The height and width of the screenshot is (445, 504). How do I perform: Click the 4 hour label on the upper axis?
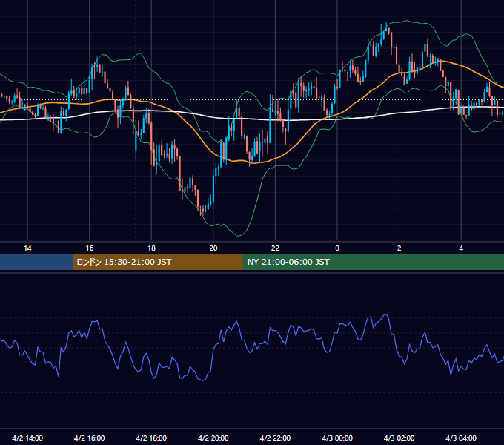pyautogui.click(x=461, y=248)
